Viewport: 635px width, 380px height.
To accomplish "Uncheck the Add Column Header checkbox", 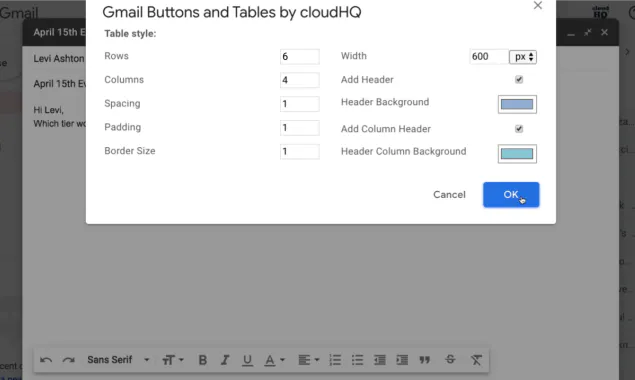I will pos(519,129).
